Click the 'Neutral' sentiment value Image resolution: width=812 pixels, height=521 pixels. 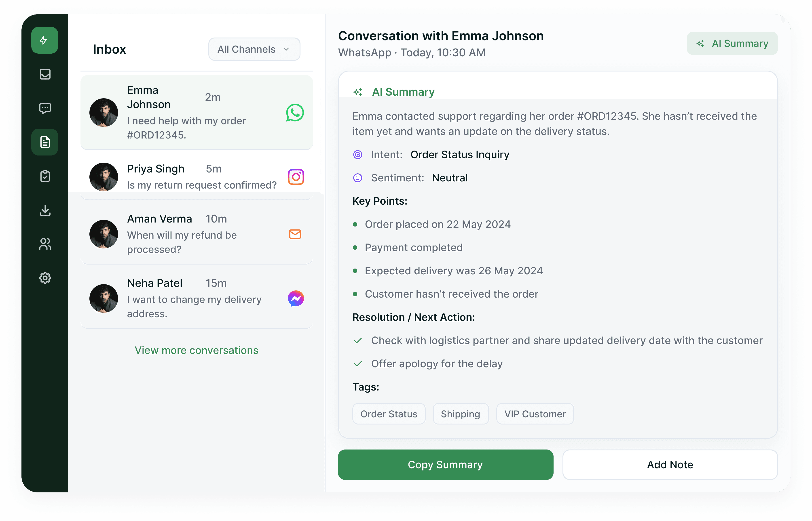point(450,178)
